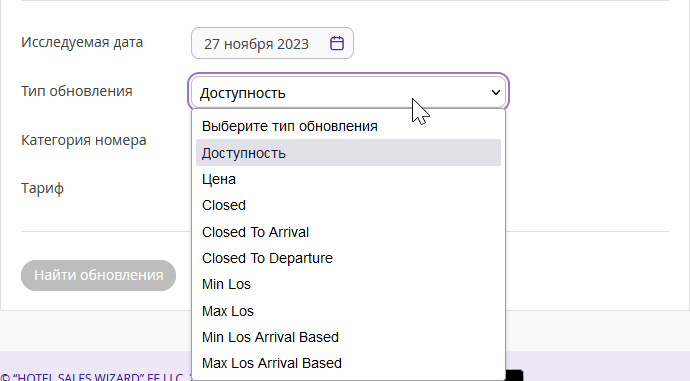Choose 'Min Los' option
The image size is (690, 381).
[x=348, y=285]
